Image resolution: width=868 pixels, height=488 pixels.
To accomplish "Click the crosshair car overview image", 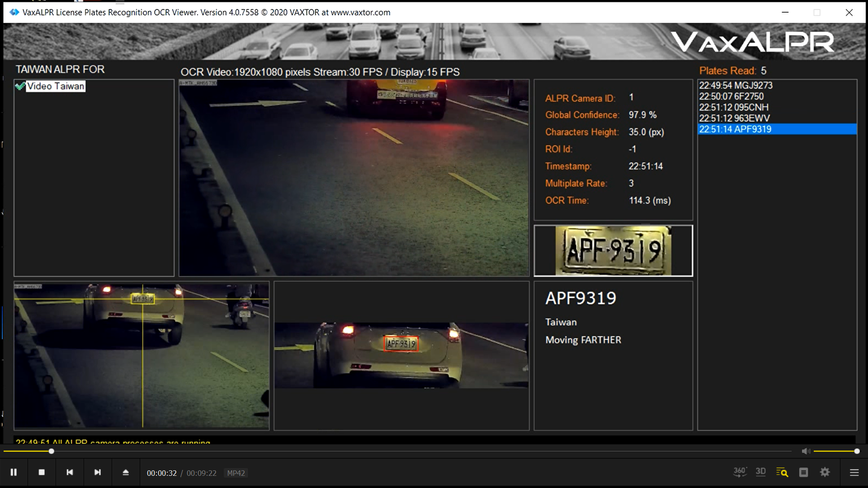I will [x=142, y=356].
